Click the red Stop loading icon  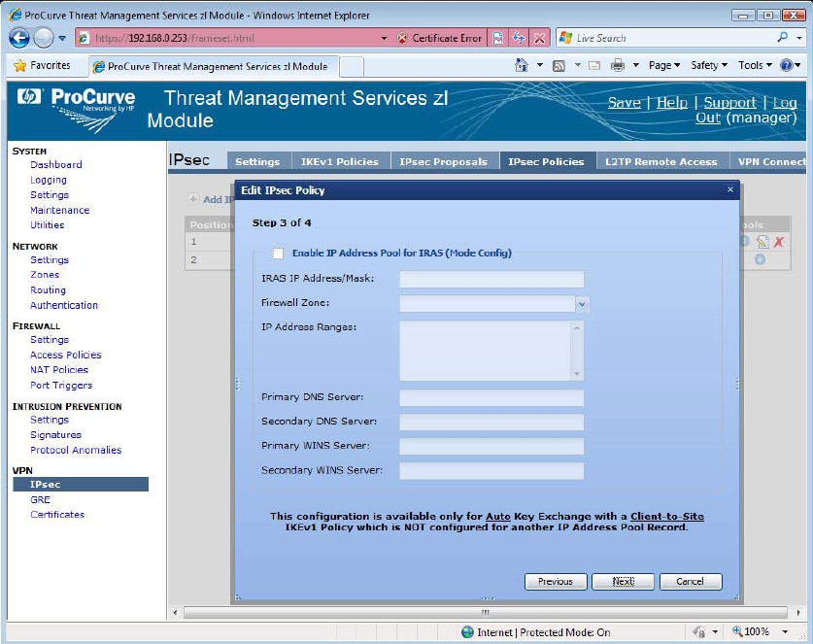pos(539,38)
